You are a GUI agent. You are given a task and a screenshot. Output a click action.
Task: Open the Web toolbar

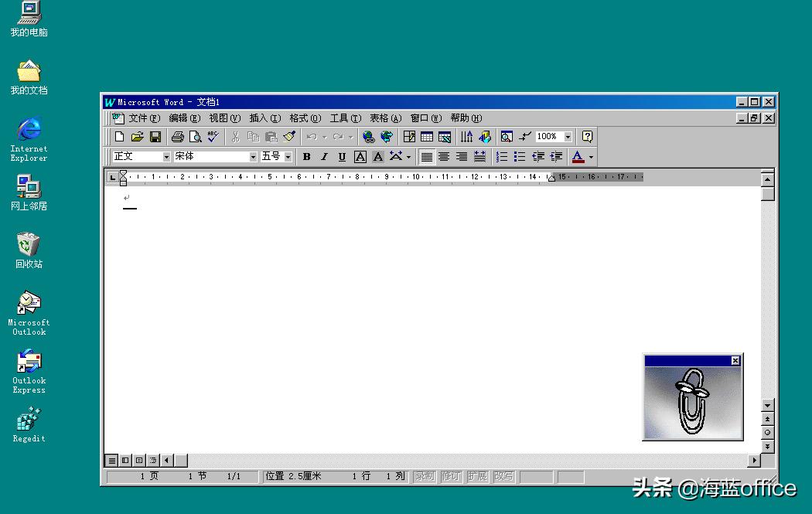tap(389, 136)
